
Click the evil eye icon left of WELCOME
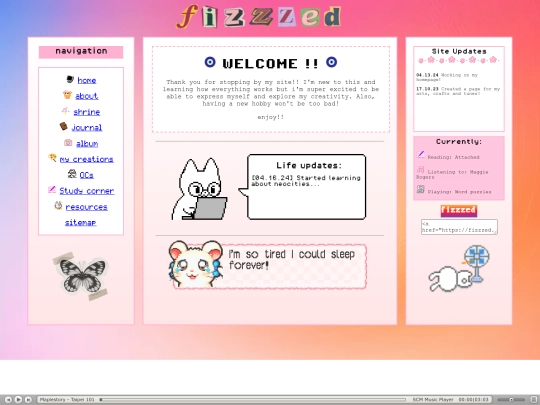(210, 62)
